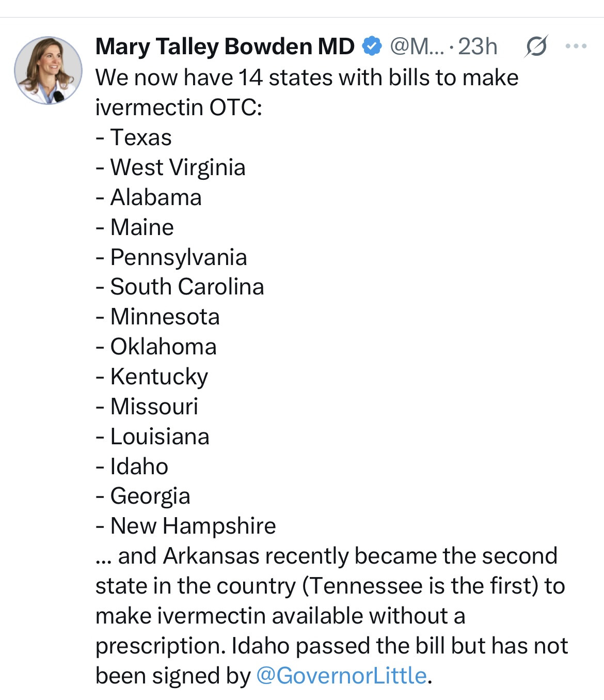Viewport: 604px width, 700px height.
Task: Click the display name Mary Talley Bowden MD
Action: (225, 46)
